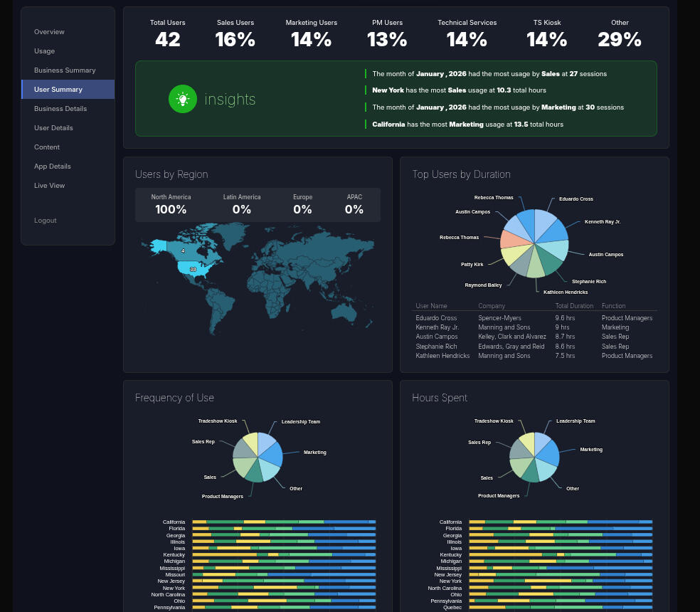Open the App Details page
700x612 pixels.
coord(53,167)
